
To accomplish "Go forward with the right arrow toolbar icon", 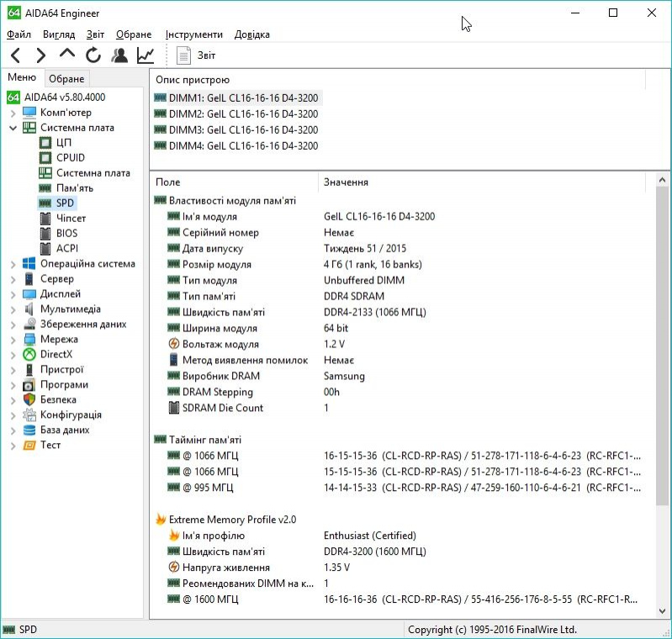I will coord(40,55).
